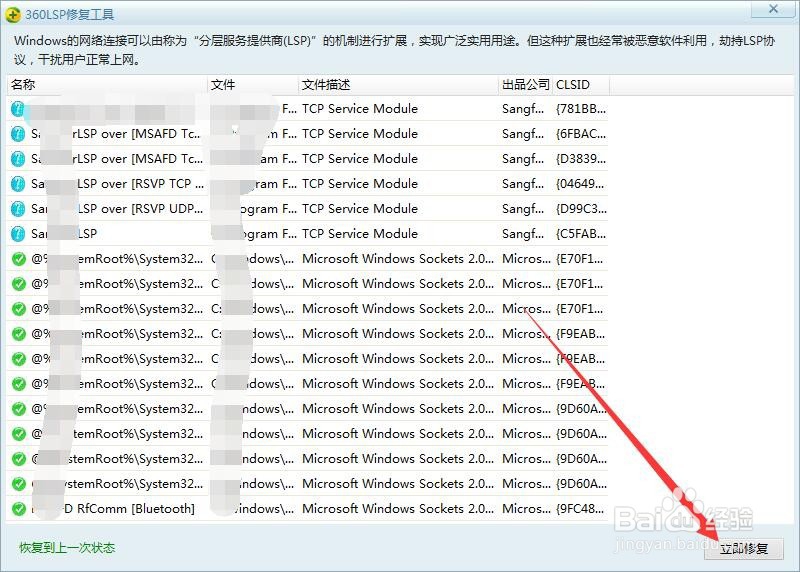Click question-mark icon of the {D3839... row

pos(18,159)
